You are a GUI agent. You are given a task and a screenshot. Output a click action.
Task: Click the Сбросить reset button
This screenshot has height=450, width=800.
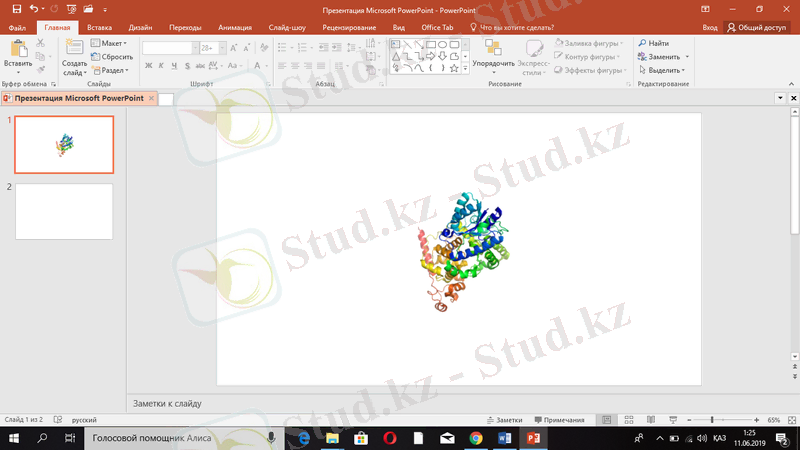[x=112, y=57]
